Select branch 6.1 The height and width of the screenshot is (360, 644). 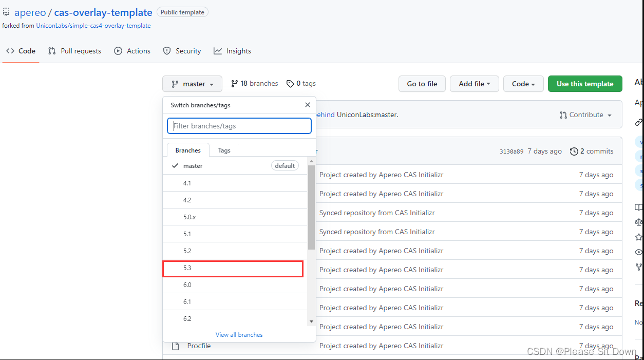[x=235, y=301]
